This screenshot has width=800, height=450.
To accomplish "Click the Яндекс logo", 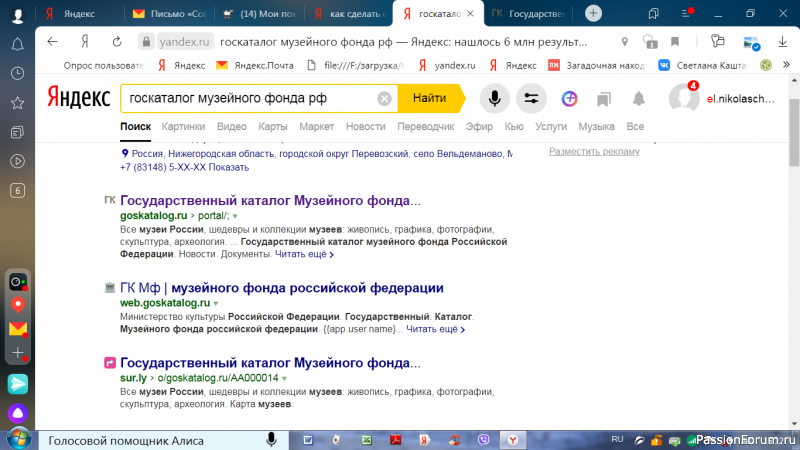I will [x=79, y=97].
